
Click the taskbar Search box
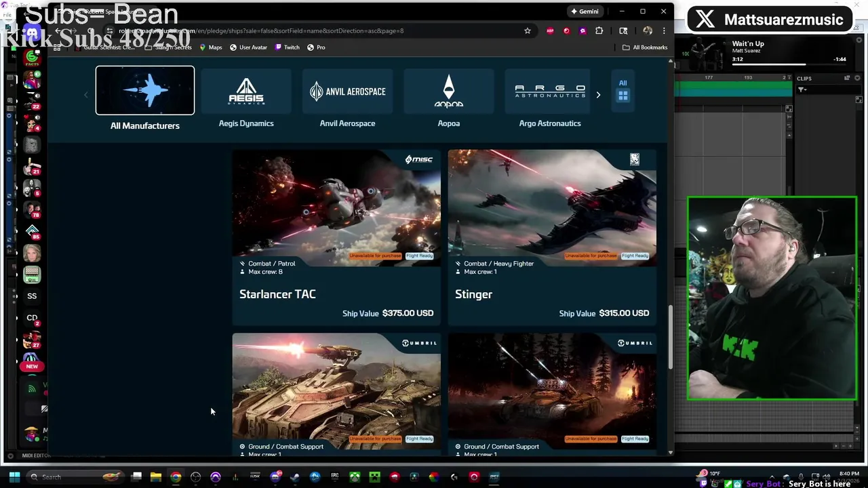pos(75,476)
